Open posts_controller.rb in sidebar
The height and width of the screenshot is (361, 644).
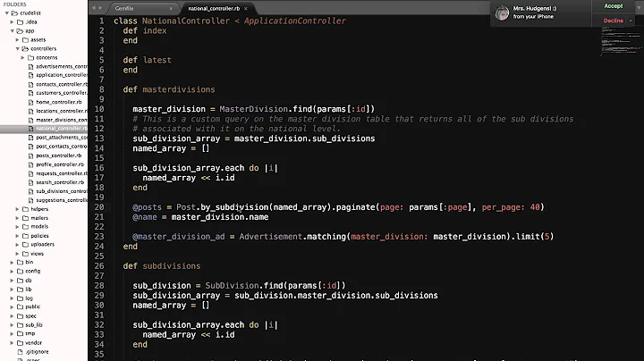[59, 155]
